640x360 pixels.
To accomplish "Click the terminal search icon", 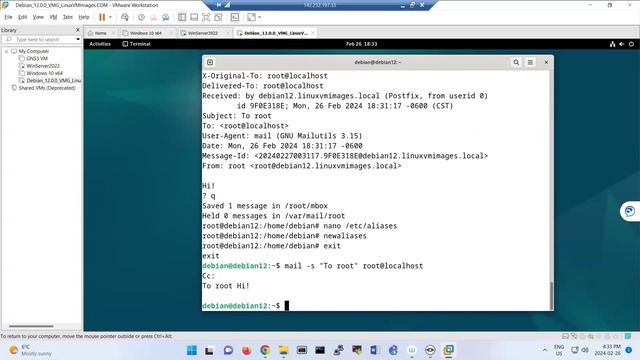I will (x=516, y=62).
